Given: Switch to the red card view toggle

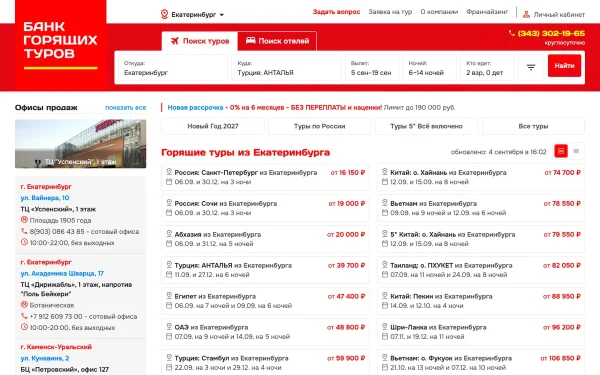Looking at the screenshot, I should click(561, 151).
